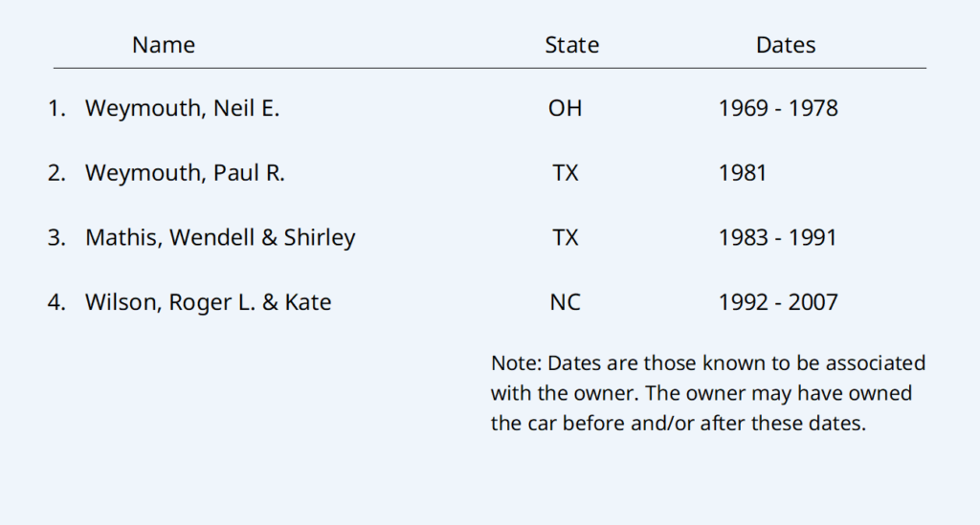This screenshot has height=525, width=980.
Task: Click row number 1 in the list
Action: tap(56, 108)
